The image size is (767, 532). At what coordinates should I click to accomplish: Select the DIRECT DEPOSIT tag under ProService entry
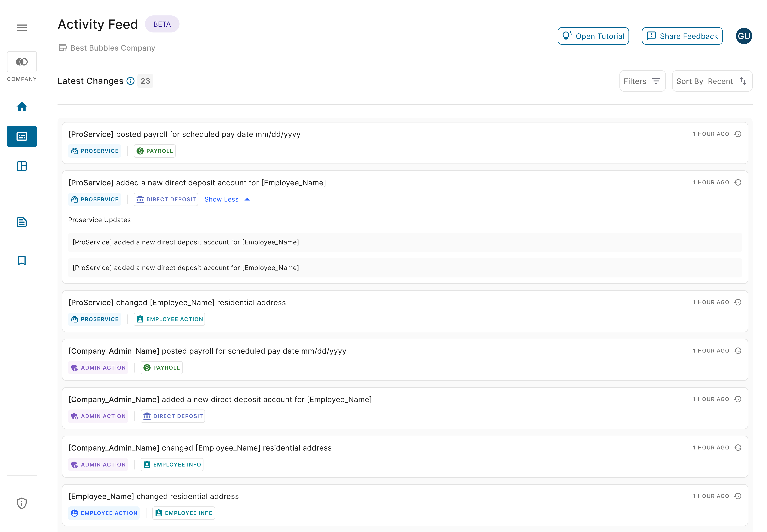tap(166, 199)
